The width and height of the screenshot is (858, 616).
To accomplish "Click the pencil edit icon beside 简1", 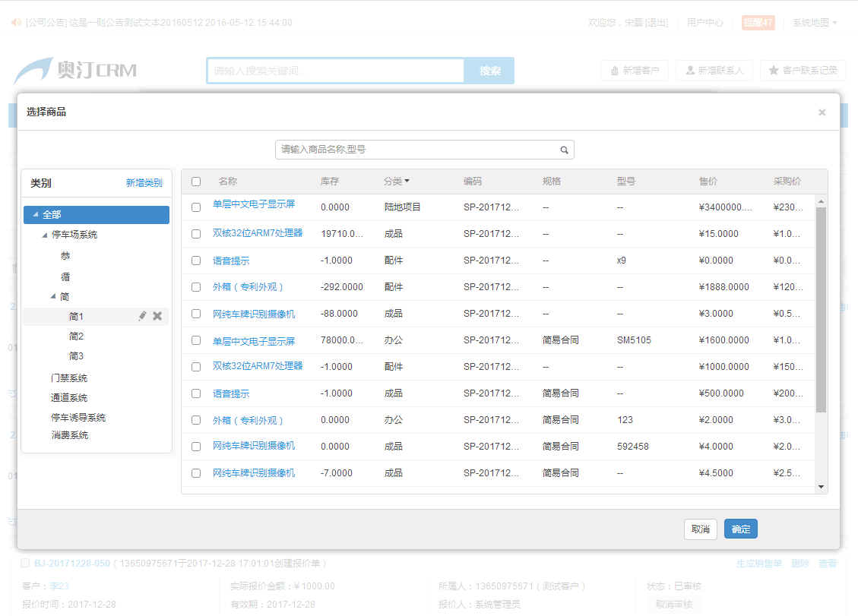I will click(x=142, y=316).
